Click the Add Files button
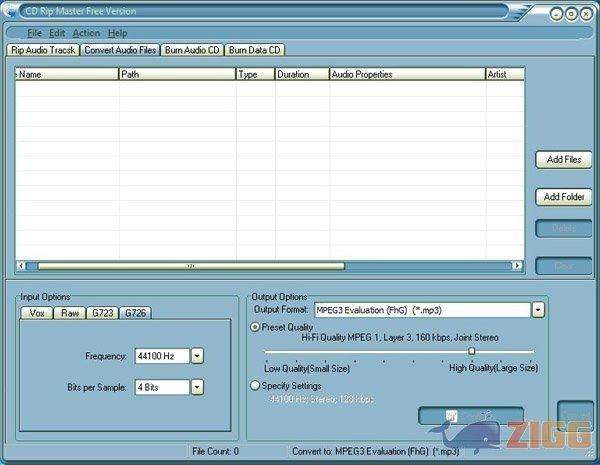Image resolution: width=600 pixels, height=465 pixels. [564, 160]
